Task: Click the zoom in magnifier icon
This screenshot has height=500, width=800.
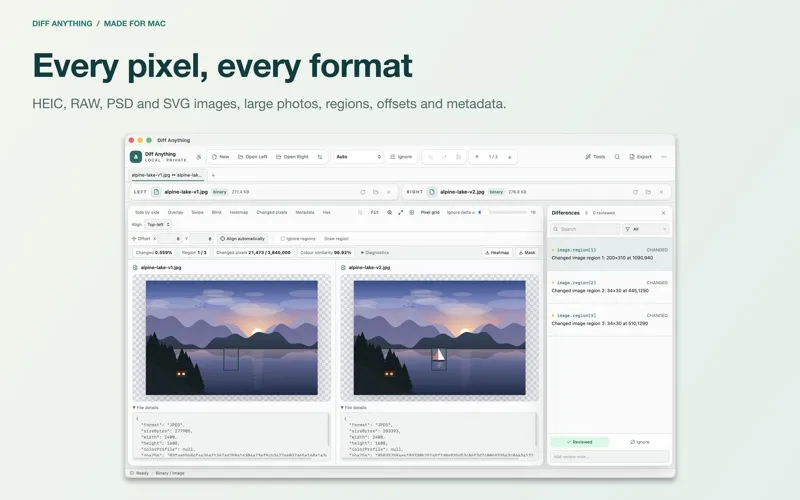Action: [389, 212]
